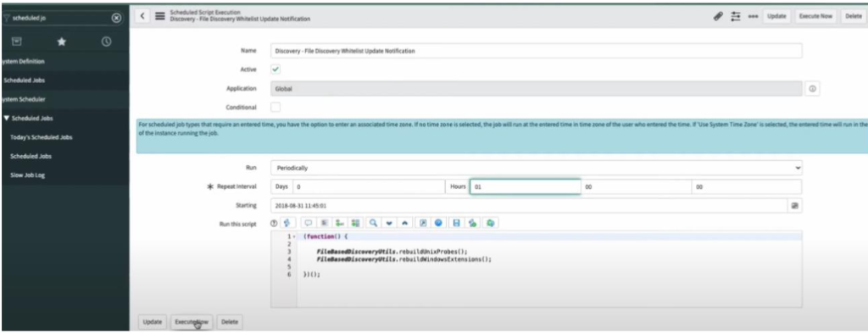Click the bottom Delete button

pyautogui.click(x=229, y=322)
